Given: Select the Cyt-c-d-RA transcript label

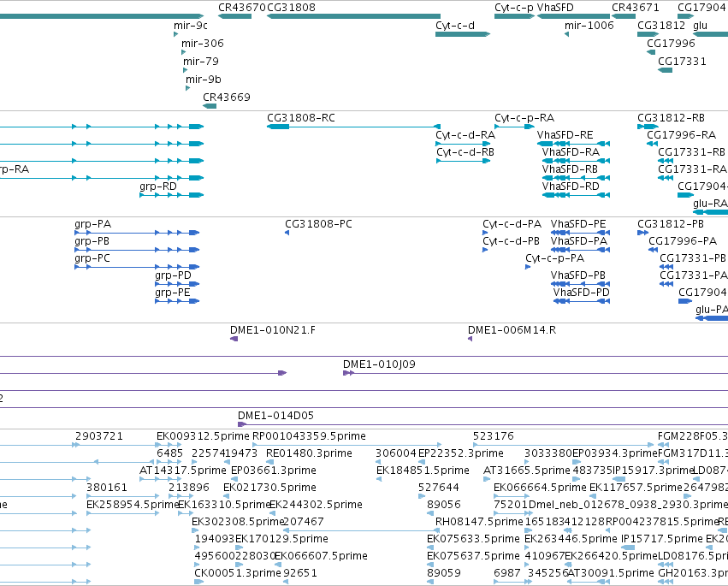Looking at the screenshot, I should tap(465, 135).
